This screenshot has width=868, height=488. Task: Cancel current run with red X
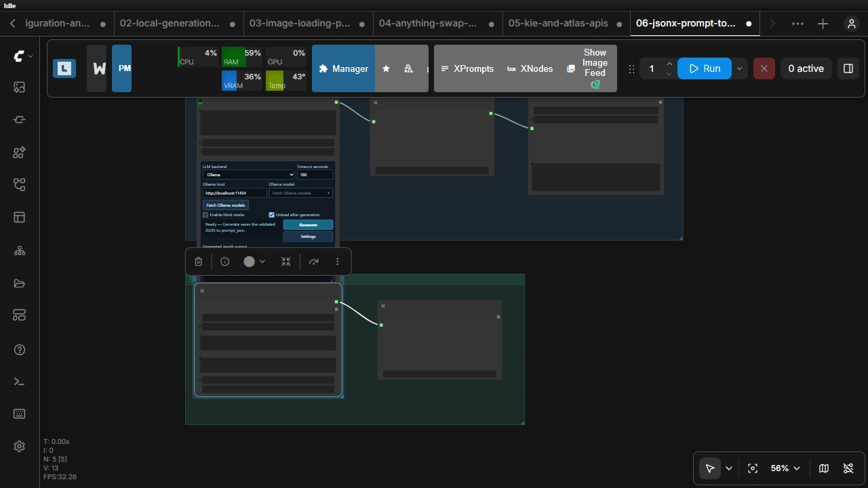point(764,68)
